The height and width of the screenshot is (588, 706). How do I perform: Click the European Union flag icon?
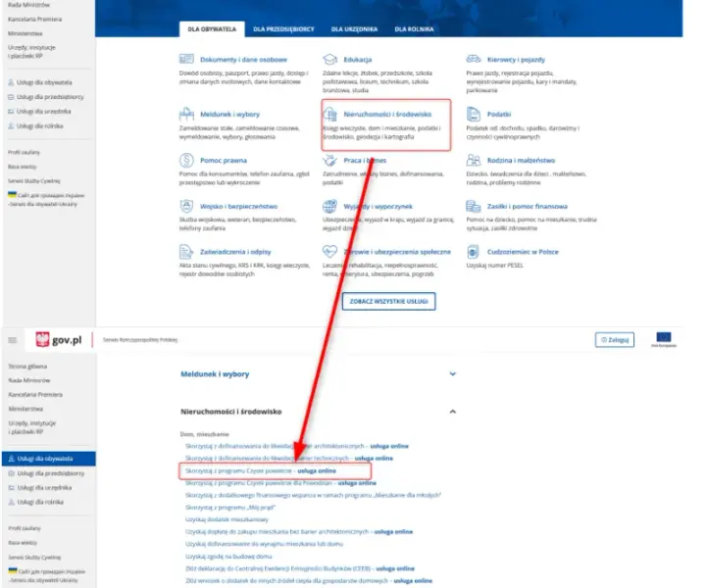point(663,337)
